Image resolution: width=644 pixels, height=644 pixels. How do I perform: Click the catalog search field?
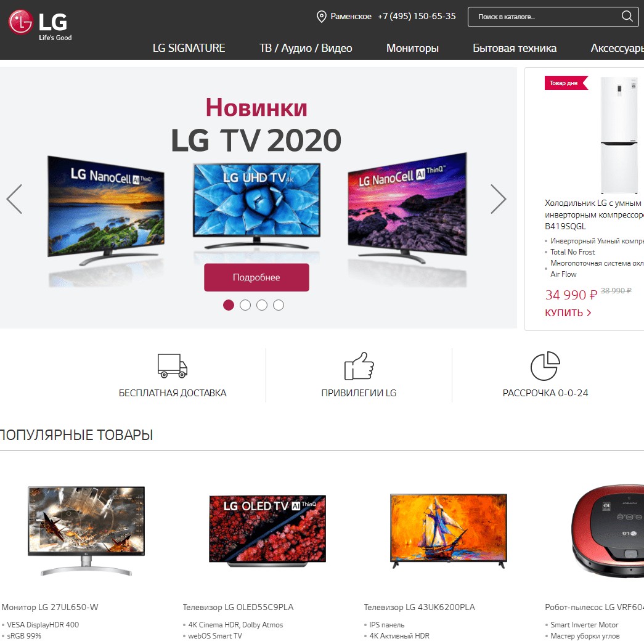[x=546, y=17]
